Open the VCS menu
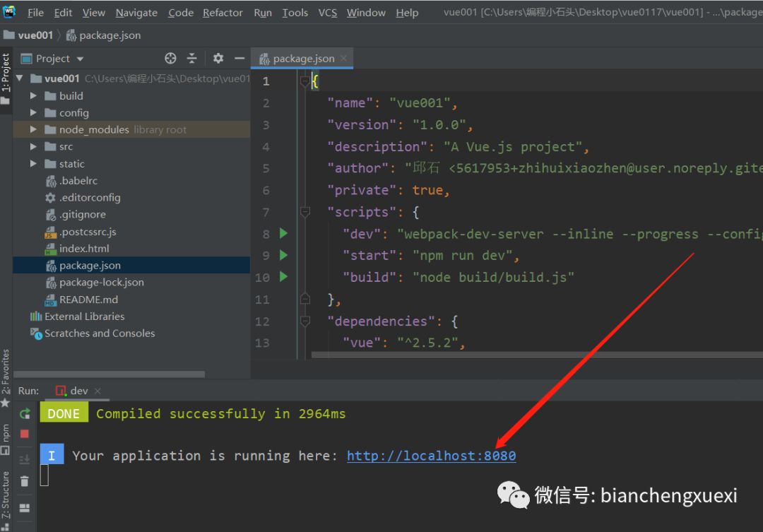The image size is (763, 532). coord(328,12)
